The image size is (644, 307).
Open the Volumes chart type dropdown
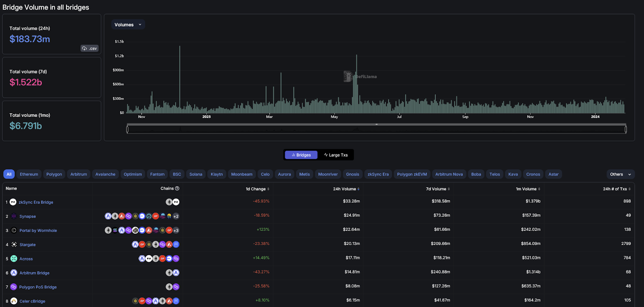pos(128,25)
